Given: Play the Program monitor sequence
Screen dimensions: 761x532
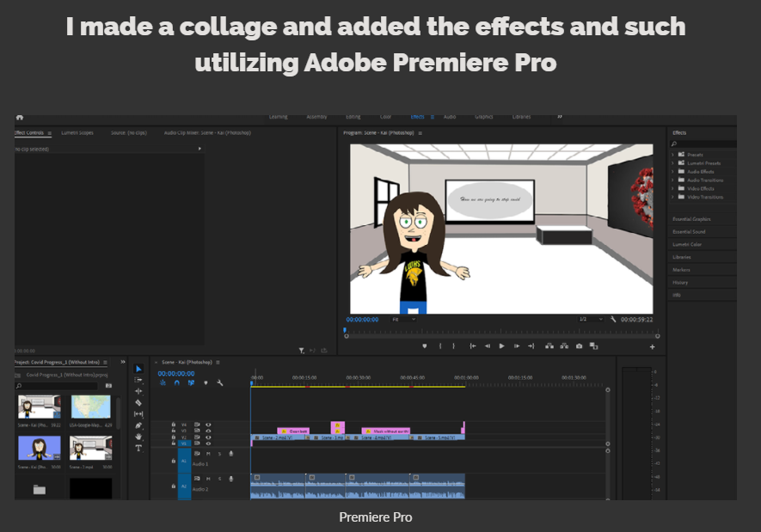Looking at the screenshot, I should [x=502, y=346].
